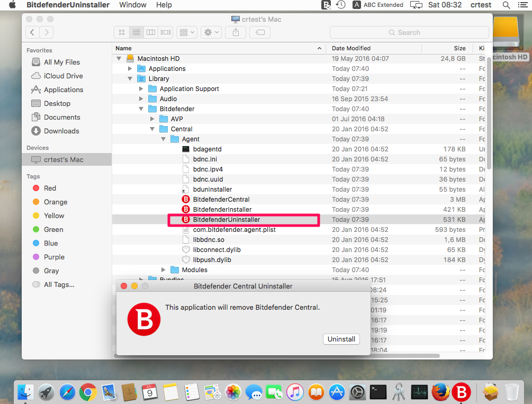Image resolution: width=532 pixels, height=404 pixels.
Task: Expand the Applications folder in list
Action: [x=130, y=69]
